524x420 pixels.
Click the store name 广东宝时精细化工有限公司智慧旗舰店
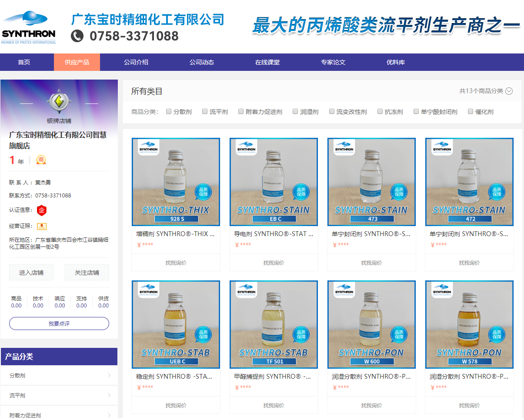pos(58,140)
